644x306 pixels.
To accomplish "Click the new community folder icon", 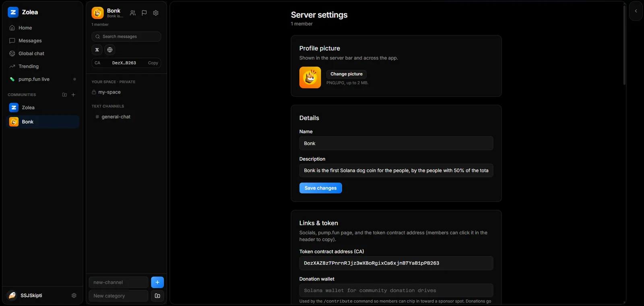I will tap(64, 95).
